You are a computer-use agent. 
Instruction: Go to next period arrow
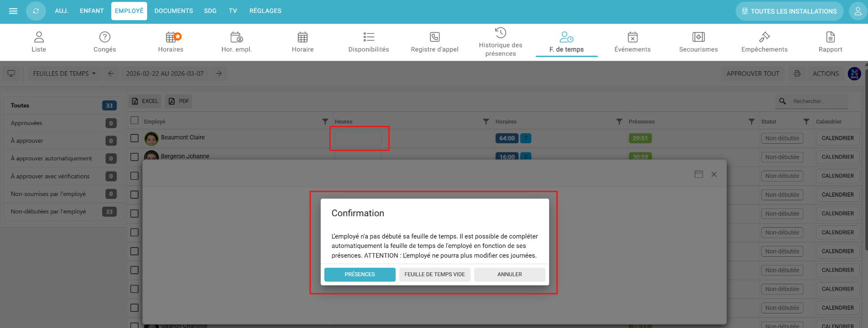219,73
